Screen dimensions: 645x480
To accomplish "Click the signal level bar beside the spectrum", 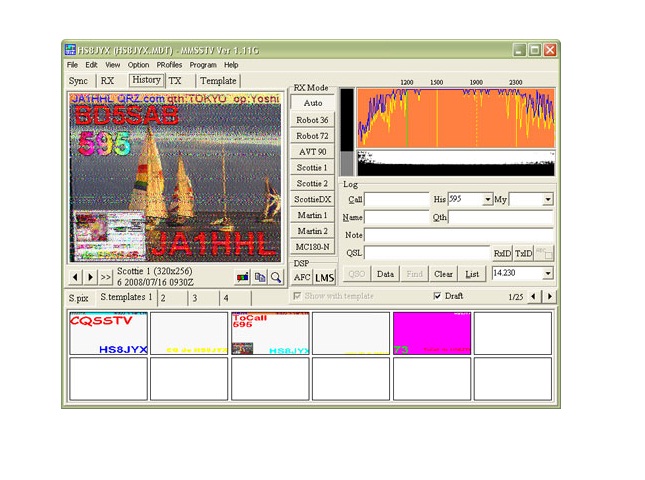I will (347, 133).
